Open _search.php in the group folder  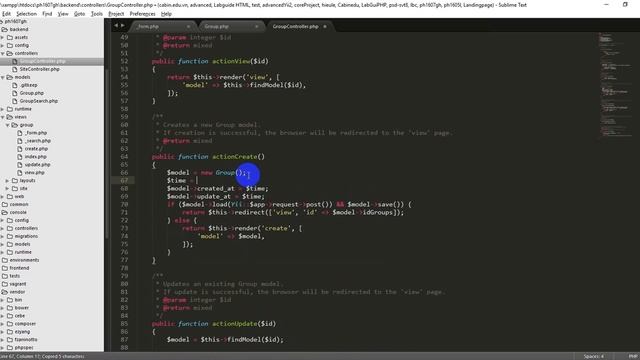[38, 141]
